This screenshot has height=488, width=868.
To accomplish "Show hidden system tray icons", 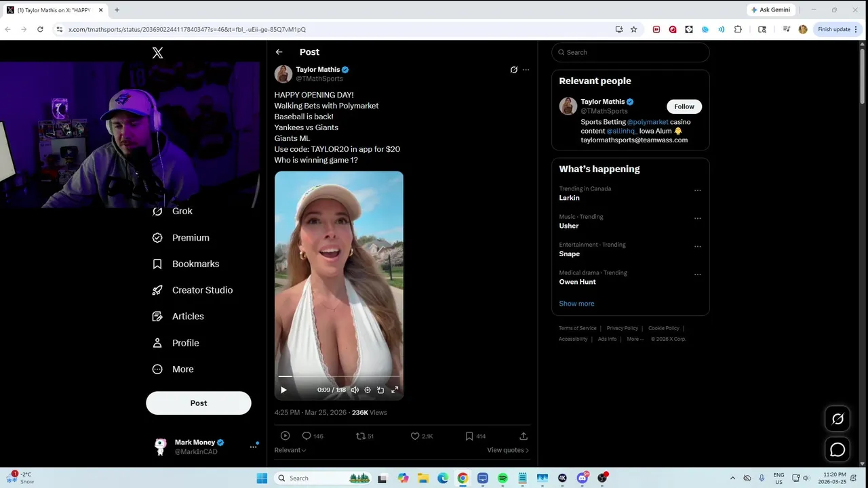I will [732, 478].
